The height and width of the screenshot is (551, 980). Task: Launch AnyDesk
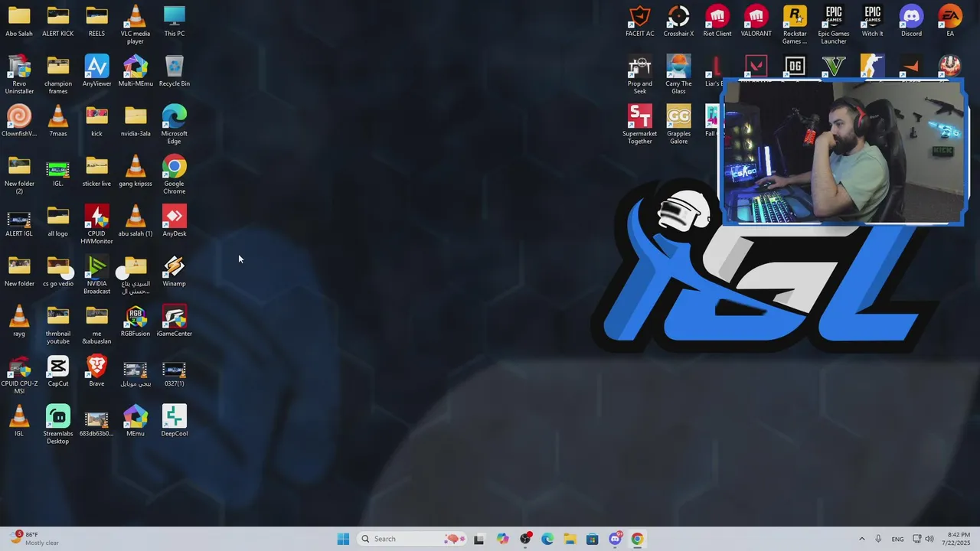point(175,221)
